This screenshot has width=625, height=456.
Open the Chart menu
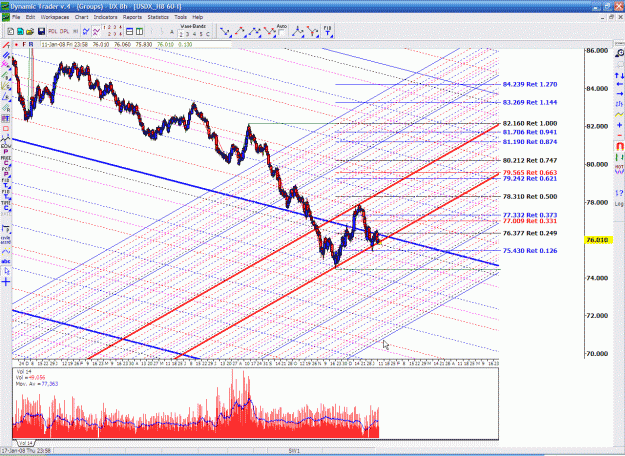(x=81, y=17)
